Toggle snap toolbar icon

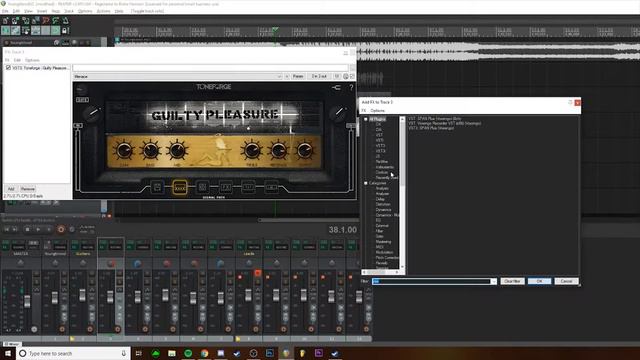56,31
